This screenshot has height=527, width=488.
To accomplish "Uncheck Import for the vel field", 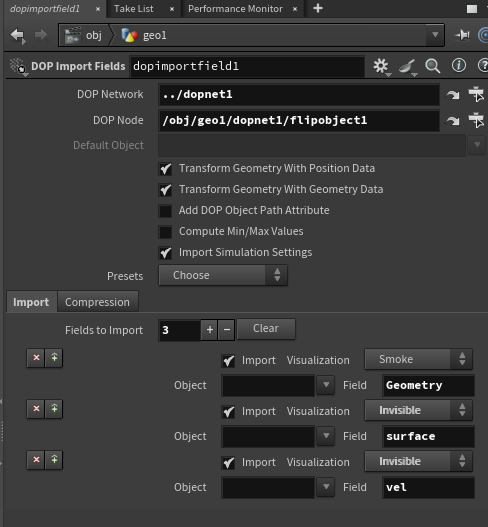I will click(x=229, y=463).
